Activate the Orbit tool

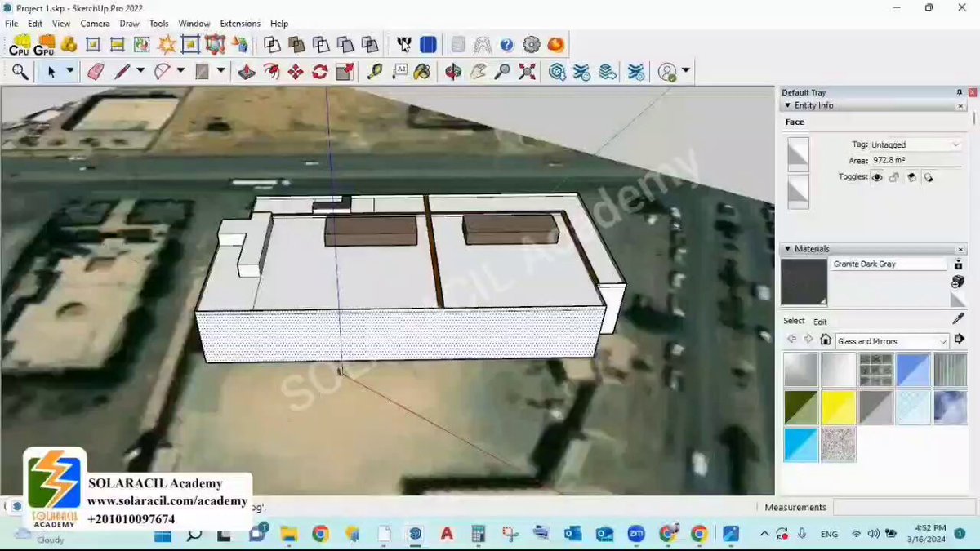pyautogui.click(x=453, y=72)
